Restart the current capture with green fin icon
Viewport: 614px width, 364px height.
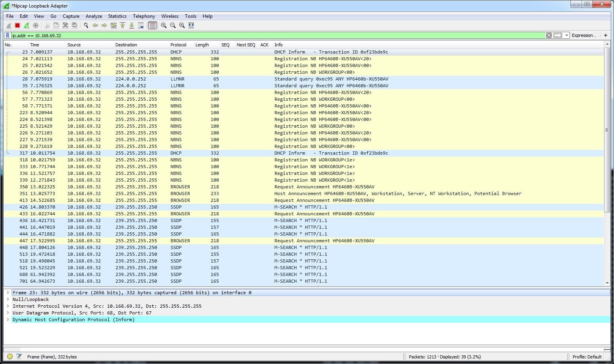(x=27, y=25)
